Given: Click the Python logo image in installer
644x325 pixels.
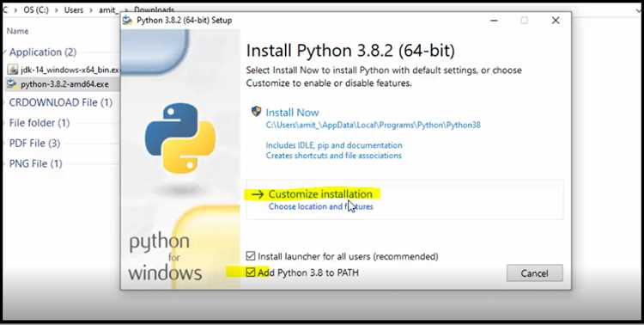Looking at the screenshot, I should point(180,138).
